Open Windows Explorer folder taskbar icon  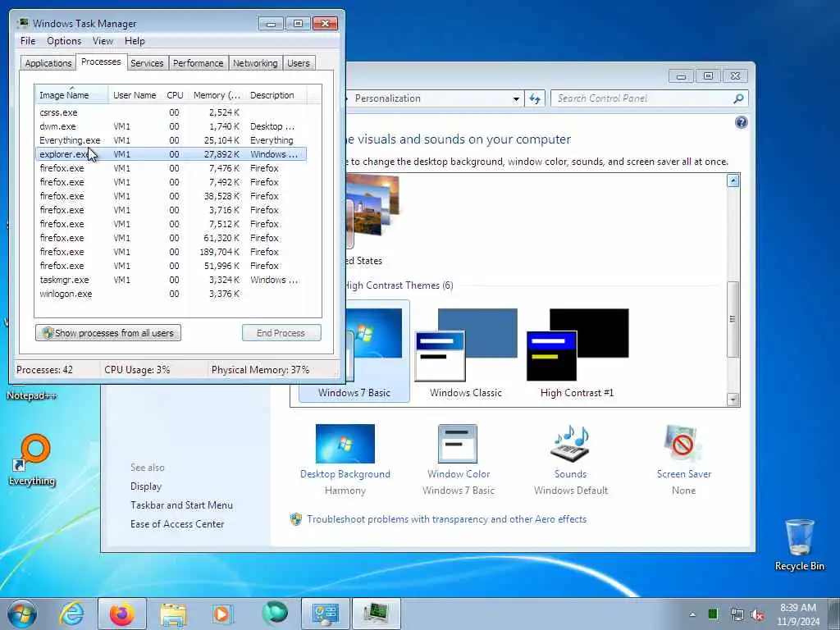pyautogui.click(x=173, y=614)
